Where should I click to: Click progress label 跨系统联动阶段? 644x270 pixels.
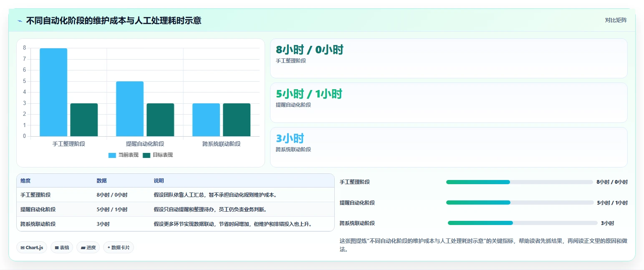coord(357,223)
